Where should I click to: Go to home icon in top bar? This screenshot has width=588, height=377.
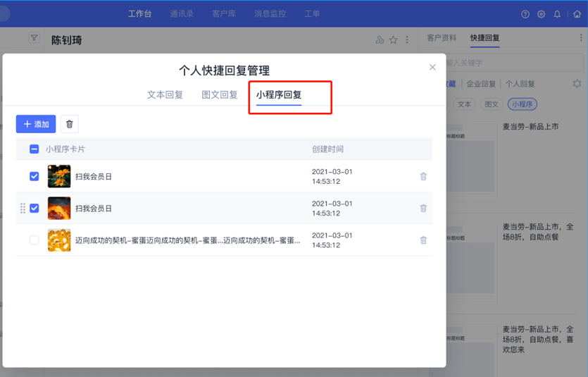[577, 14]
